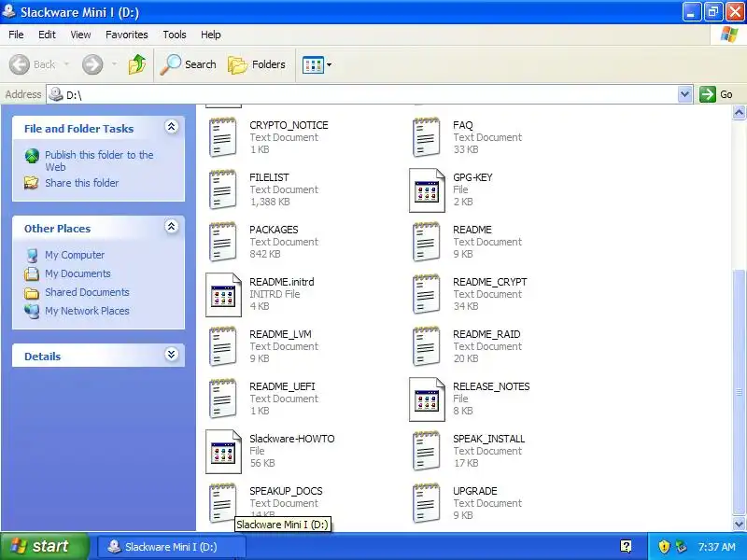Click the File and Folder Tasks heading
Screen dimensions: 747x560
point(79,129)
